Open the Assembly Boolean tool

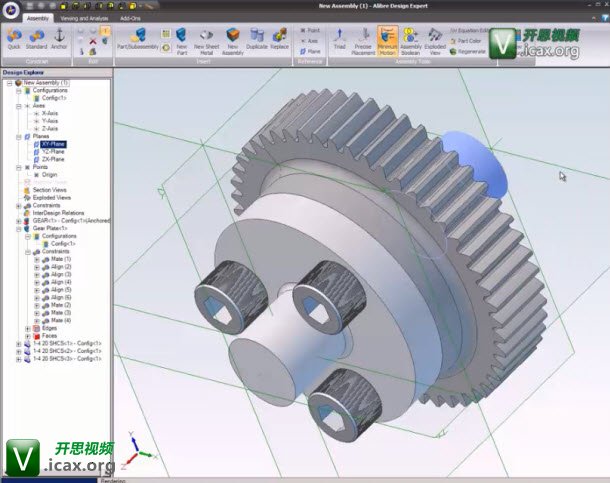tap(410, 41)
